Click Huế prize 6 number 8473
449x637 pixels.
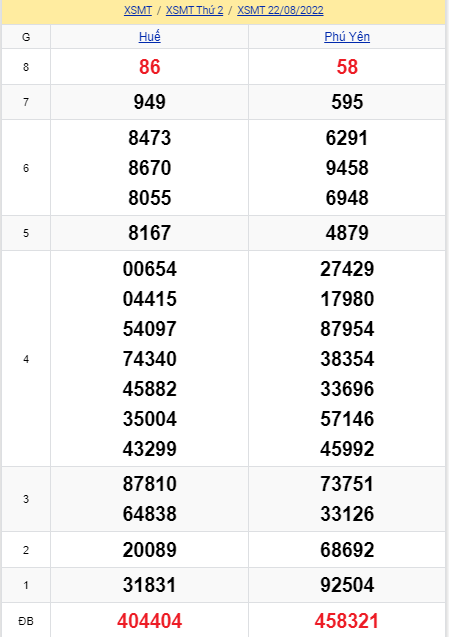click(150, 138)
